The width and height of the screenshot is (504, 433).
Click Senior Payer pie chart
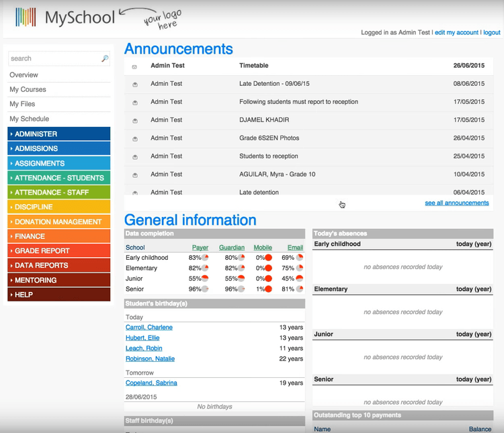pos(205,289)
